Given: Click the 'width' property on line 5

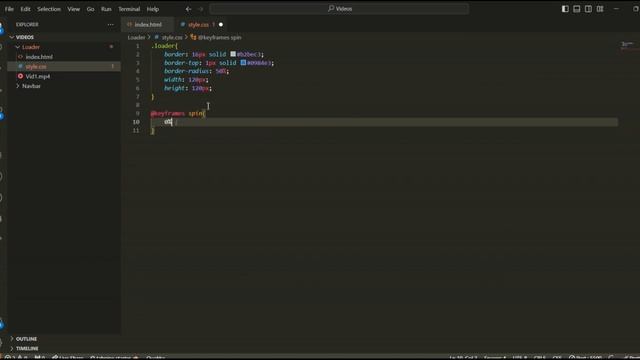Looking at the screenshot, I should coord(173,80).
